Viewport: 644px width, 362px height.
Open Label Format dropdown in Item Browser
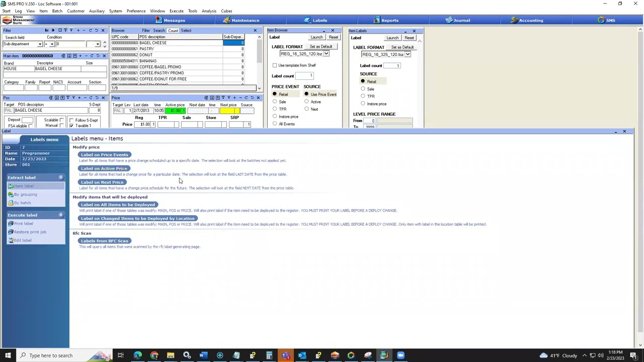(326, 54)
